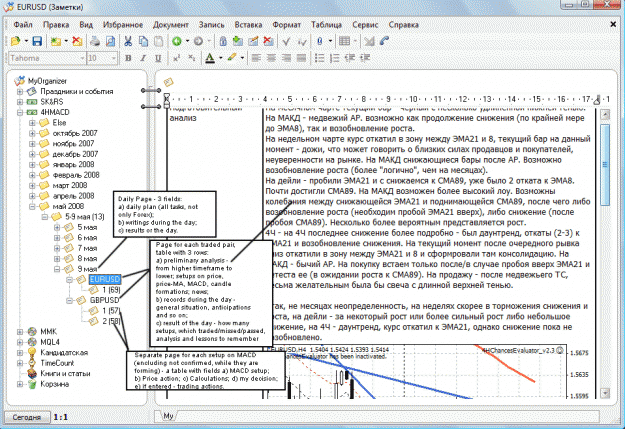The width and height of the screenshot is (625, 429).
Task: Click the gray Forward navigation arrow
Action: 198,41
